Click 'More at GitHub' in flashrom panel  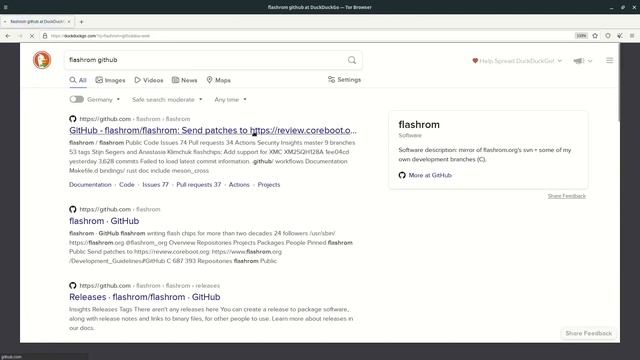[x=425, y=175]
